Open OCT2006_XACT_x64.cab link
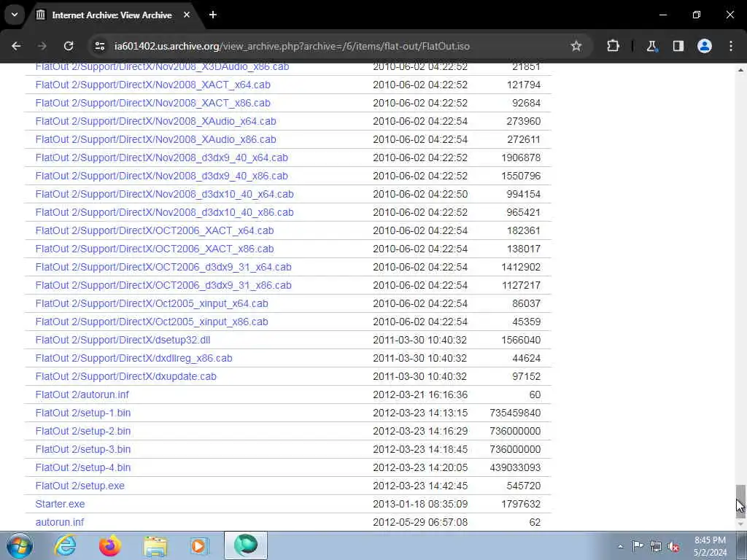 tap(155, 230)
